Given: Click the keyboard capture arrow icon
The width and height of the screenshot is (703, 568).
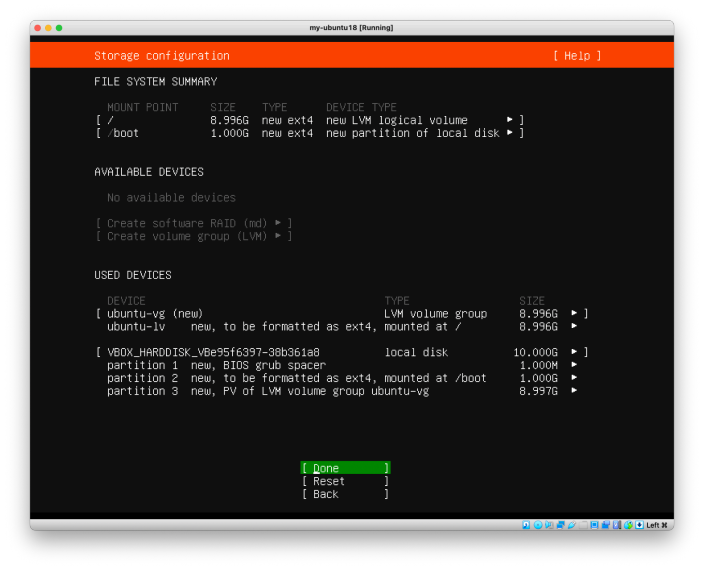Looking at the screenshot, I should pyautogui.click(x=639, y=525).
